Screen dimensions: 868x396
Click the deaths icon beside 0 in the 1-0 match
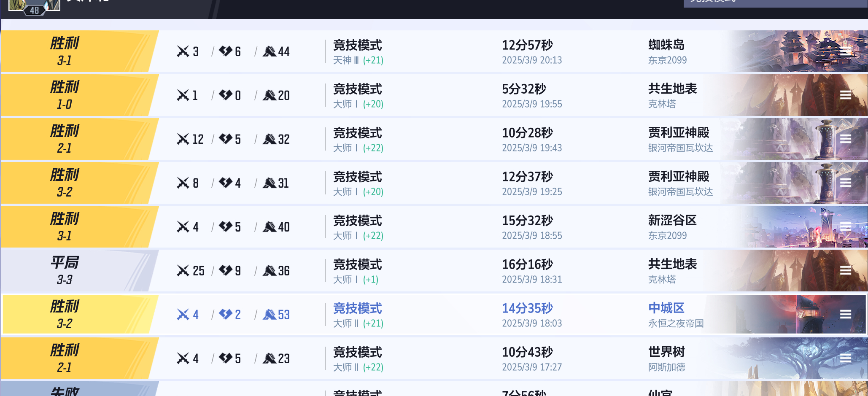click(226, 95)
